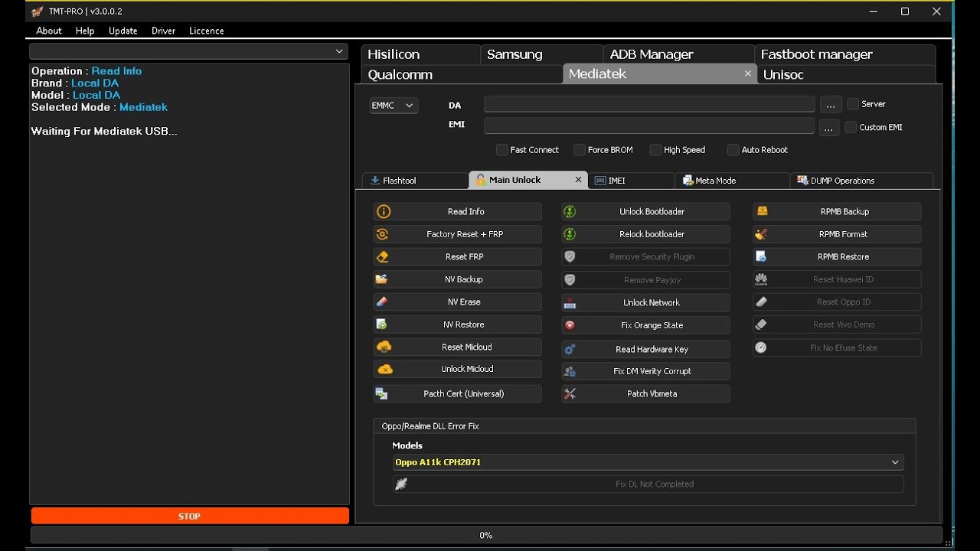
Task: Click the Remove Security Plugin shield icon
Action: [570, 257]
